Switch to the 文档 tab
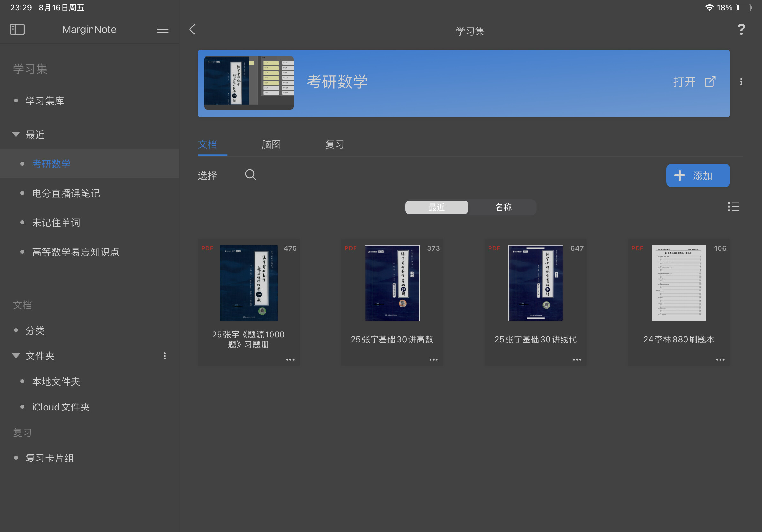762x532 pixels. [207, 144]
